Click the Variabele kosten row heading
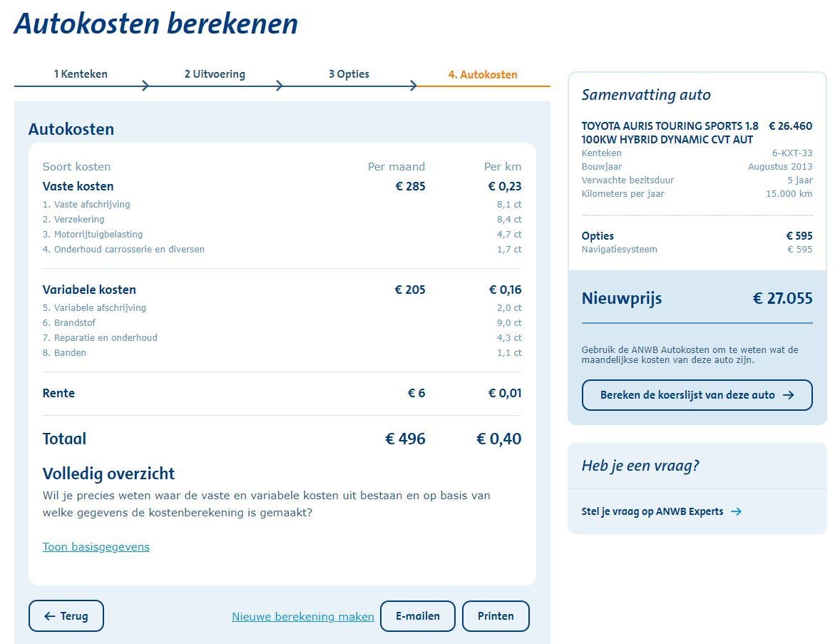Viewport: 840px width, 644px height. 89,290
